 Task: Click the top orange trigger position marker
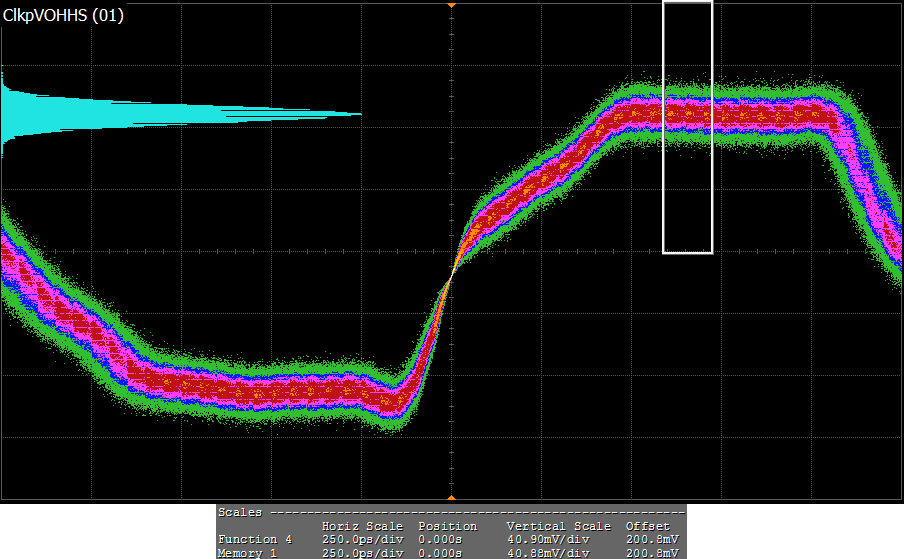tap(451, 5)
